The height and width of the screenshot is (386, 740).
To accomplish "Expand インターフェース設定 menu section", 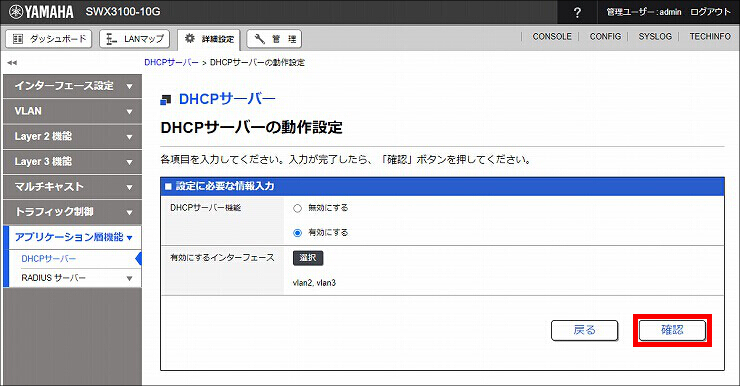I will [x=72, y=86].
